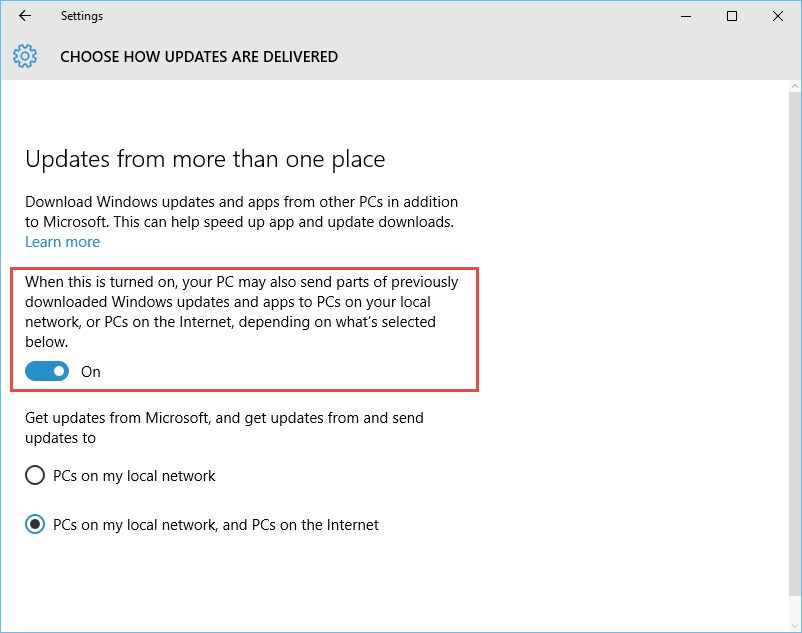Minimize the Settings window
The width and height of the screenshot is (802, 633).
pyautogui.click(x=685, y=15)
